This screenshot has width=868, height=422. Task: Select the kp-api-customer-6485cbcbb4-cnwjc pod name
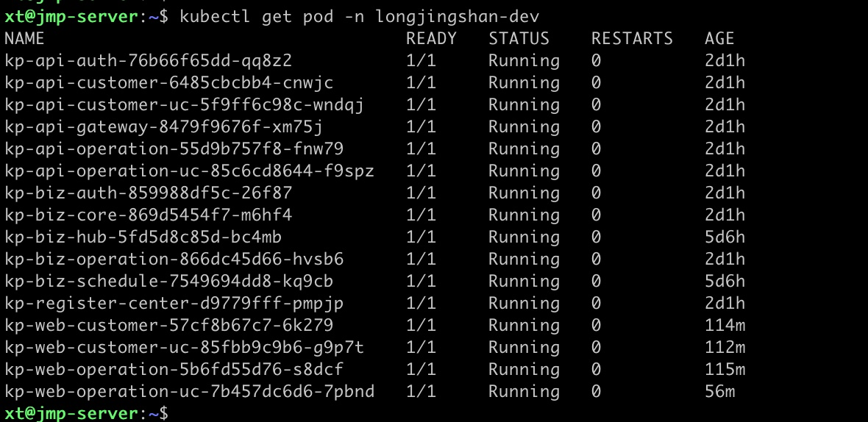(x=169, y=82)
